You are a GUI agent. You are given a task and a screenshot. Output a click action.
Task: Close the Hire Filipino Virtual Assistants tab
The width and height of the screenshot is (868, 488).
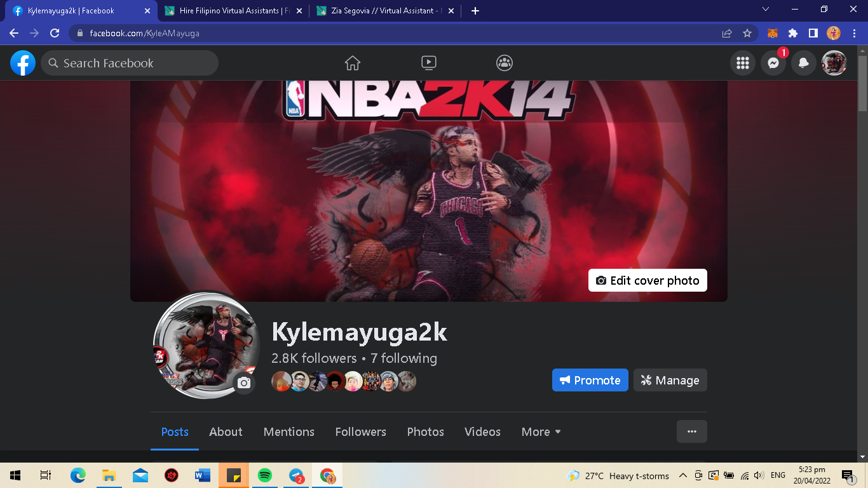[x=299, y=11]
